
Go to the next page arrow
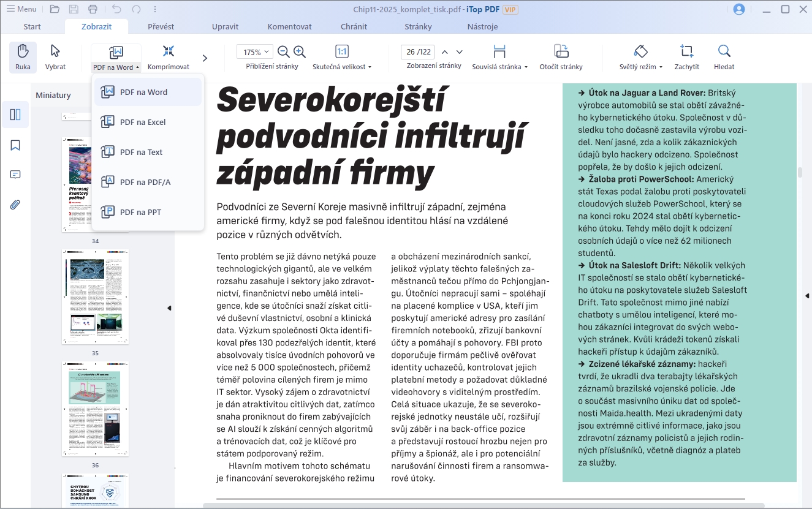click(x=460, y=52)
